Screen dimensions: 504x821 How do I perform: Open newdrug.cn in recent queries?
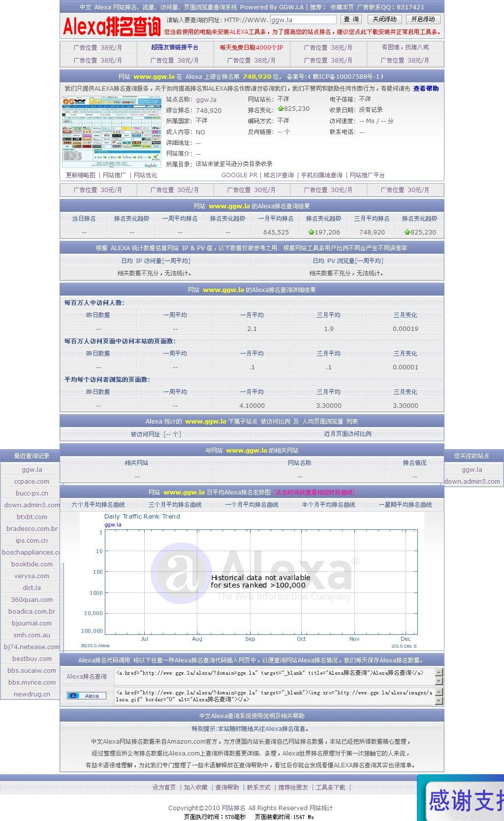pos(32,694)
